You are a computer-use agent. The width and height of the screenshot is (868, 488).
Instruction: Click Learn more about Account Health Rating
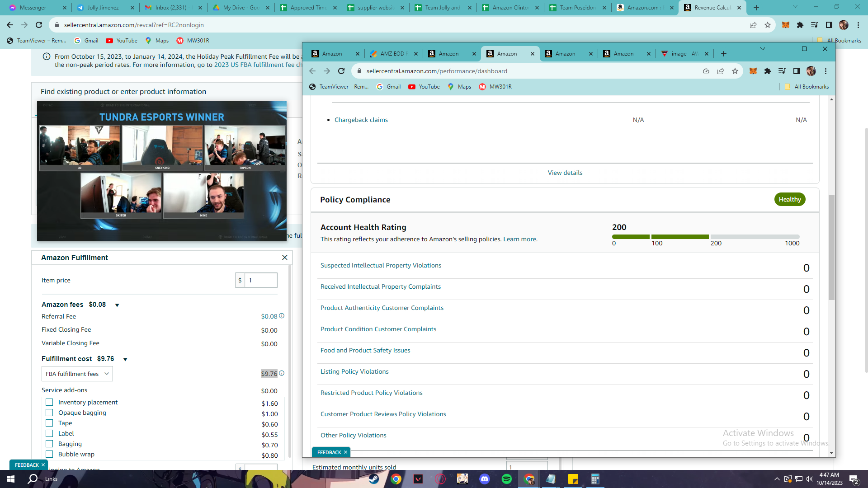pos(520,239)
